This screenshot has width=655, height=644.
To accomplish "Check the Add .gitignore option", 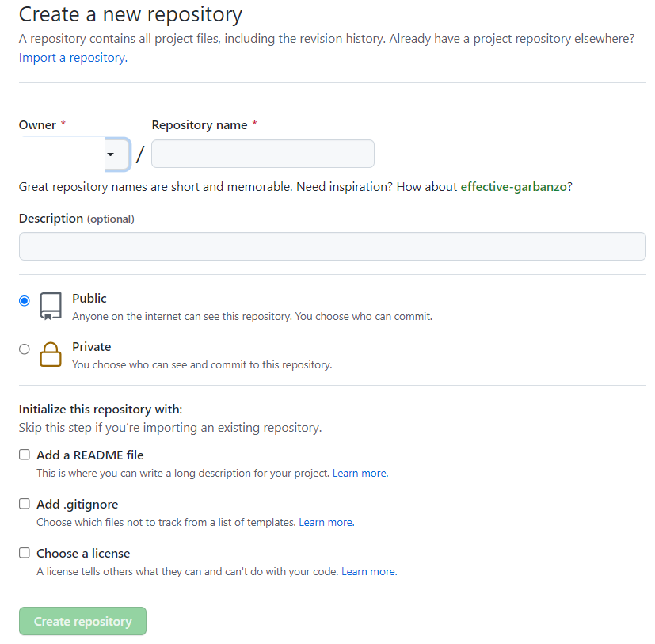I will (x=25, y=504).
